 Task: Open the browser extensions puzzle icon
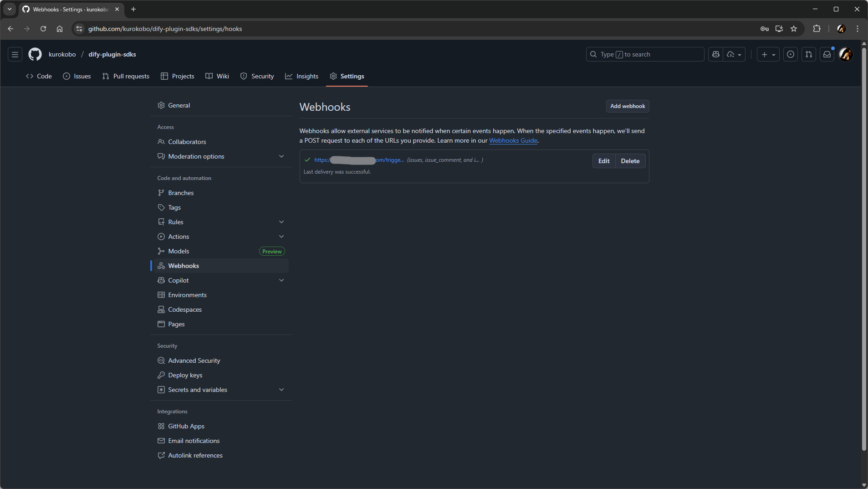tap(817, 29)
